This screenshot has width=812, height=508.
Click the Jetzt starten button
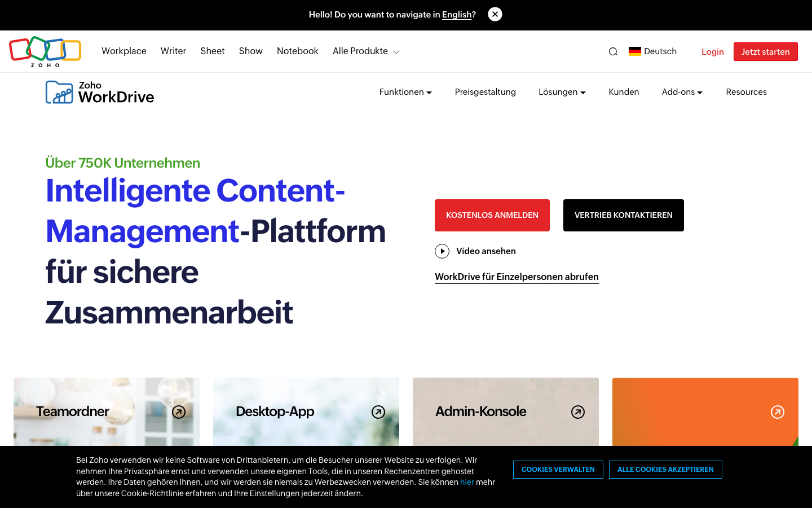point(766,52)
